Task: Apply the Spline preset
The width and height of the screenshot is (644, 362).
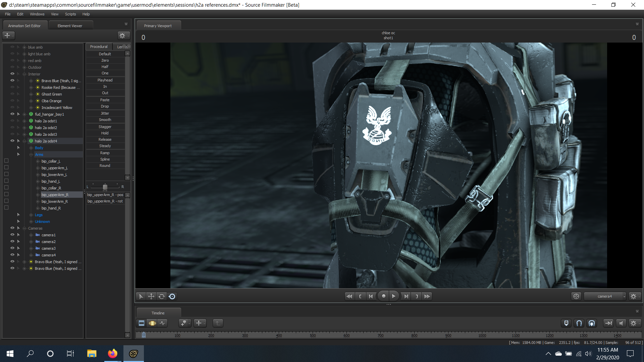Action: tap(105, 159)
